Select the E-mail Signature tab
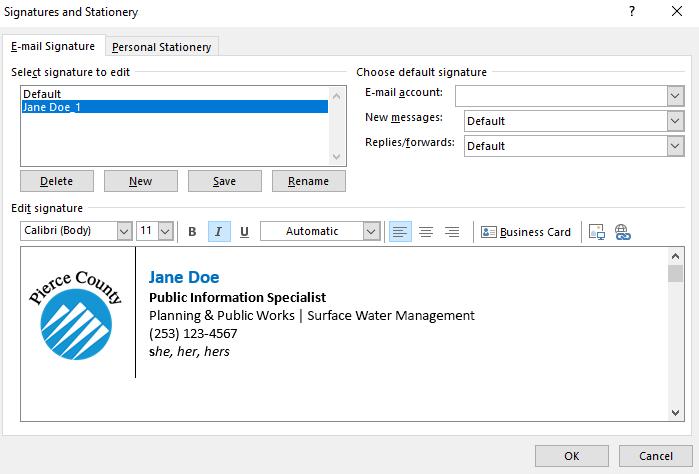The image size is (699, 474). (53, 46)
